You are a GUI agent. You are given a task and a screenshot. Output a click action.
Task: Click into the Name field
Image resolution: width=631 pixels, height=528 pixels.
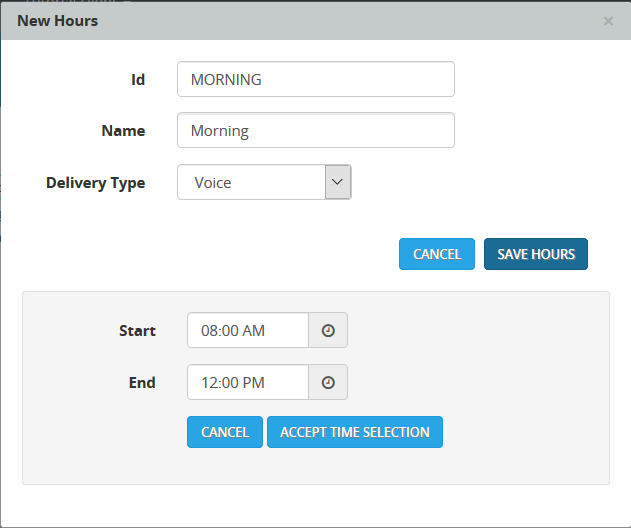pyautogui.click(x=315, y=131)
